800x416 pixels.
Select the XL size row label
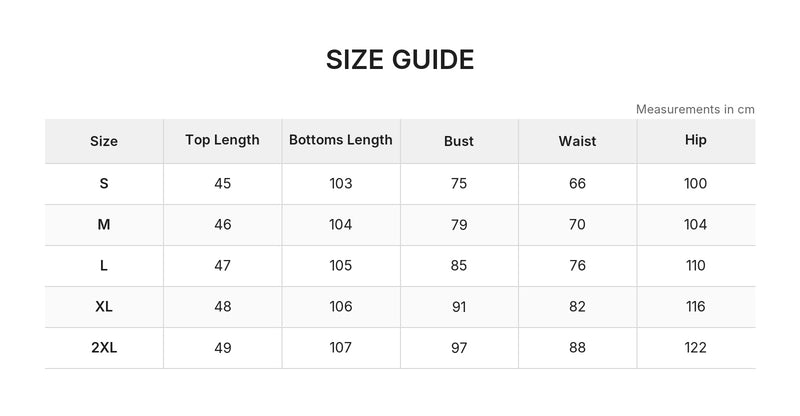[104, 306]
